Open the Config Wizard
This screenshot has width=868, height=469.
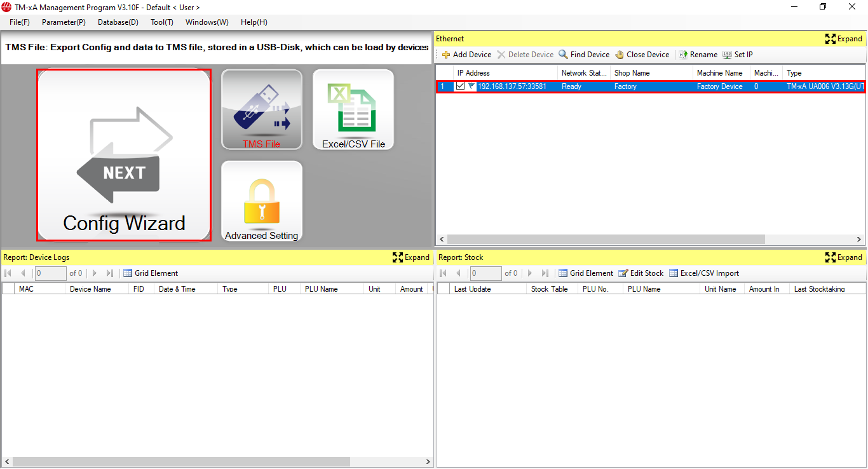point(124,155)
